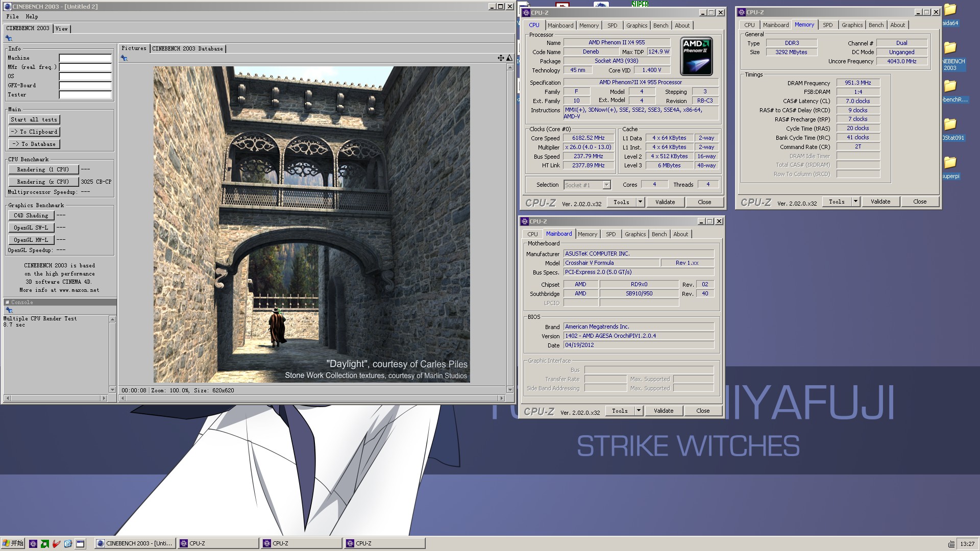Click the MHz (real freq.) input field
980x551 pixels.
(x=85, y=67)
